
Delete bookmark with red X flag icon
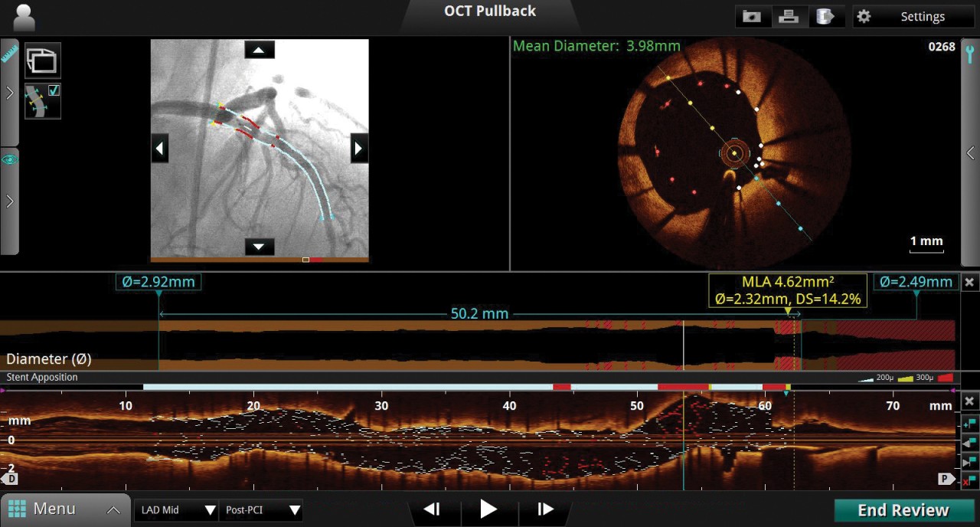969,481
